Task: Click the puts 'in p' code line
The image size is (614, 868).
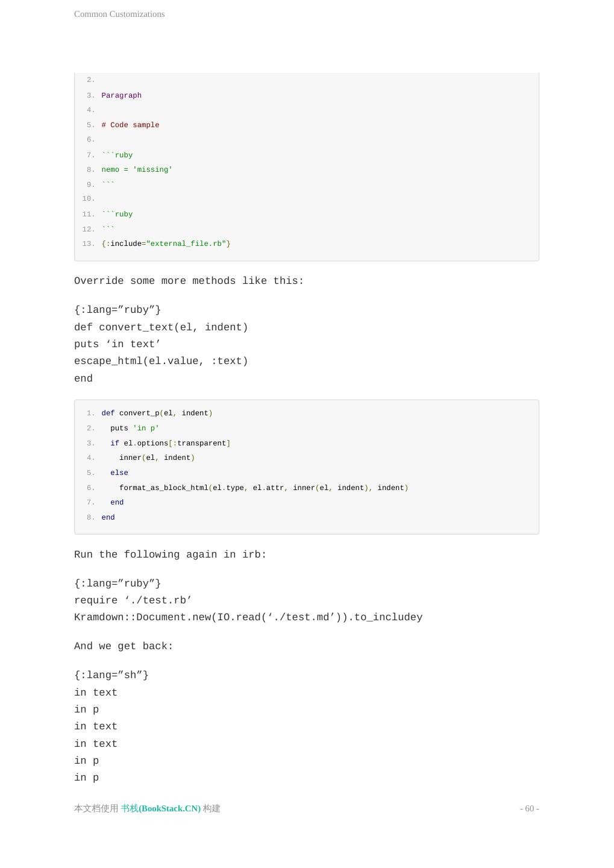Action: [x=134, y=428]
